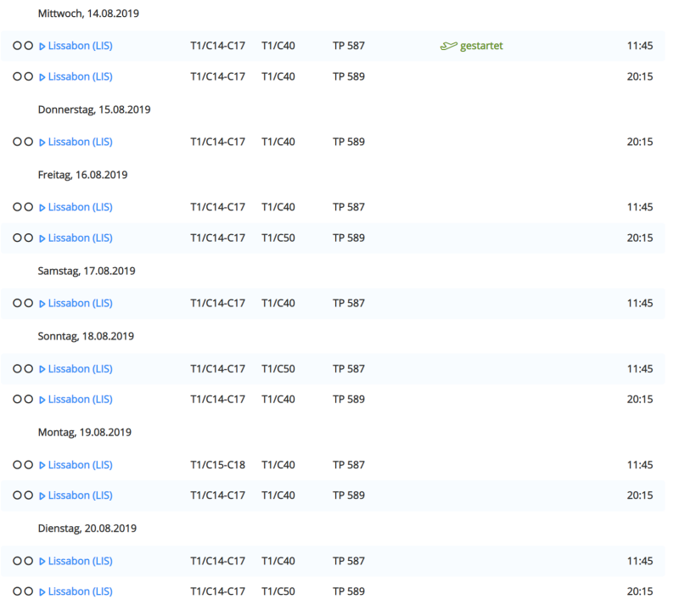This screenshot has height=616, width=679.
Task: Click second circle icon on Sonntag 20:15 row
Action: coord(29,399)
